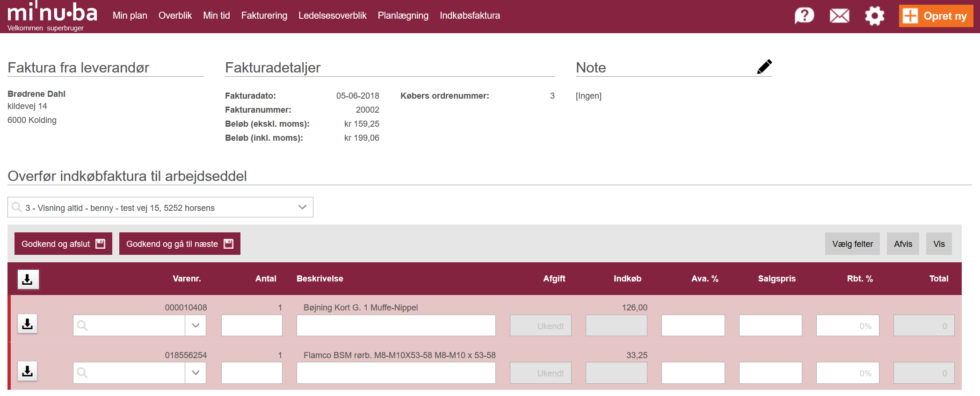Image resolution: width=980 pixels, height=396 pixels.
Task: Open the messages envelope icon
Action: pos(840,16)
